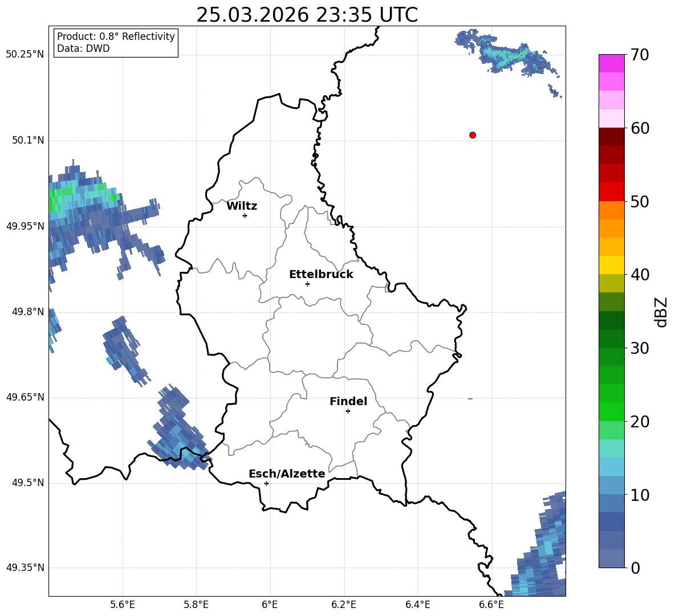
Task: Click the 49.8°N latitude label
Action: [28, 312]
